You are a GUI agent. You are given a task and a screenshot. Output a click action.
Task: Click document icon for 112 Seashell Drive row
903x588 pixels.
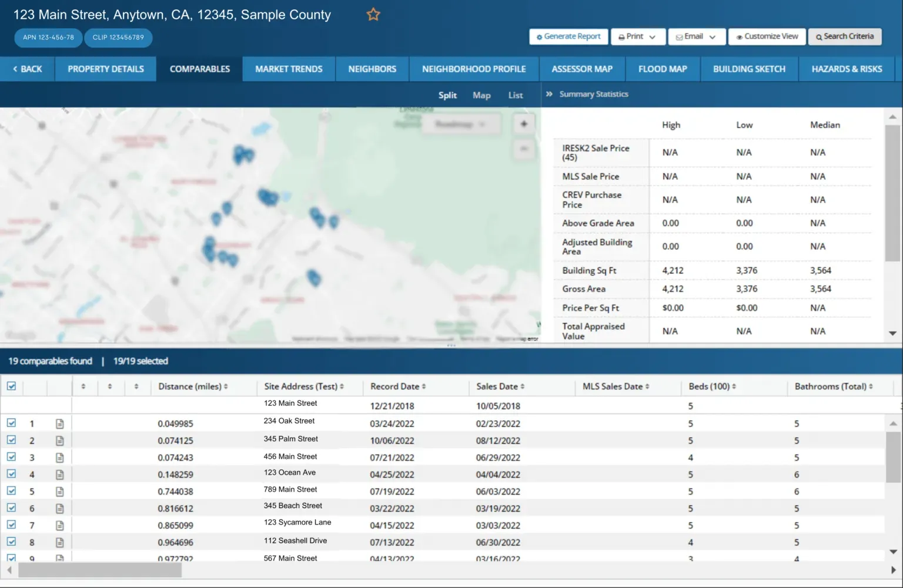(x=59, y=542)
